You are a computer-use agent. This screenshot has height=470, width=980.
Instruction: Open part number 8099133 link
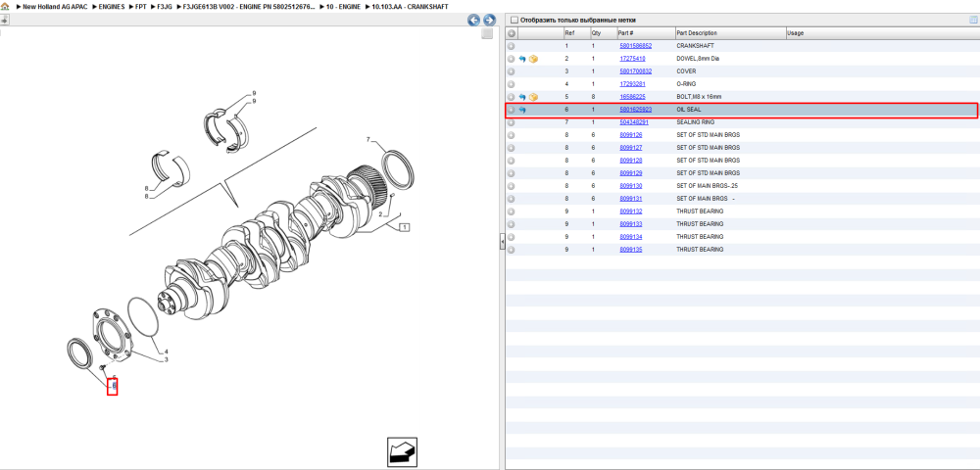[630, 223]
